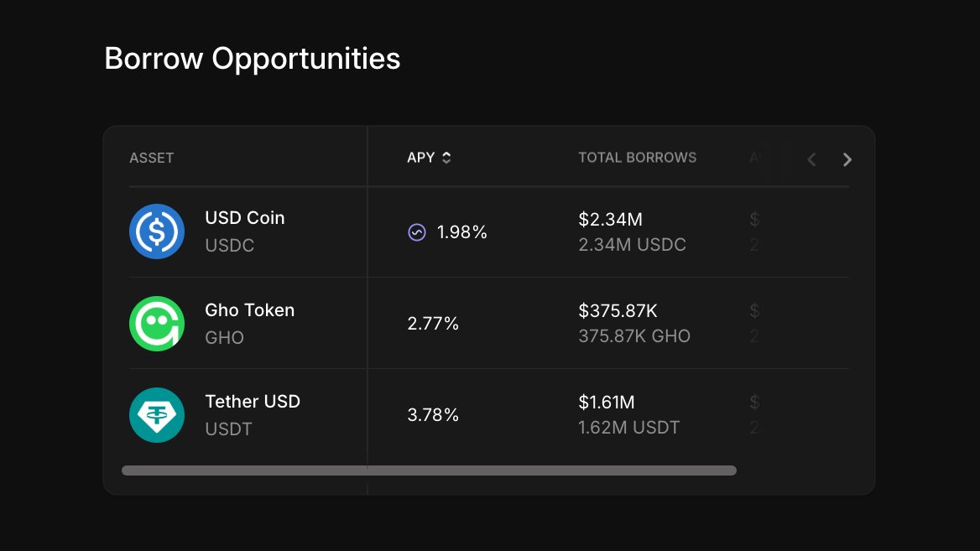Open the Tether USD asset row

pyautogui.click(x=489, y=415)
